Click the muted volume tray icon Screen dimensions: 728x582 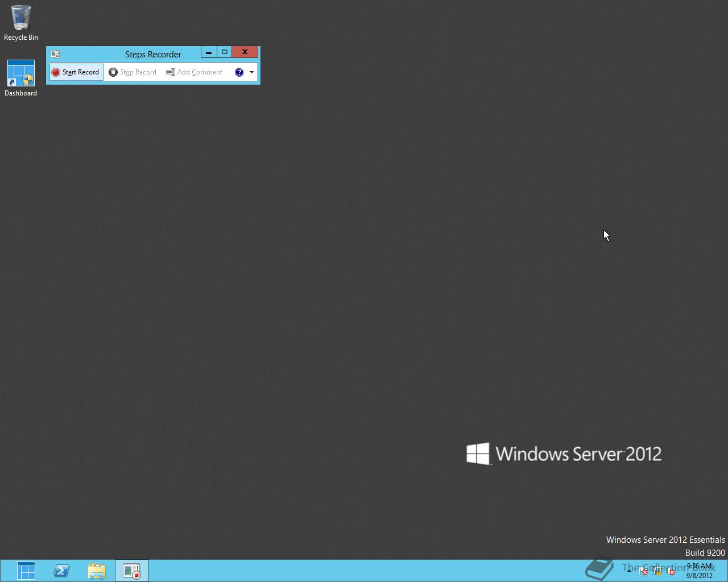click(671, 571)
